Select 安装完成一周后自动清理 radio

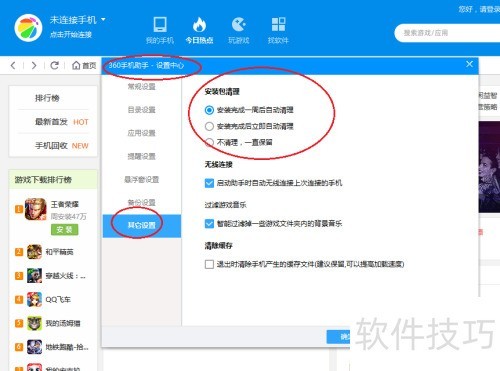(x=209, y=110)
